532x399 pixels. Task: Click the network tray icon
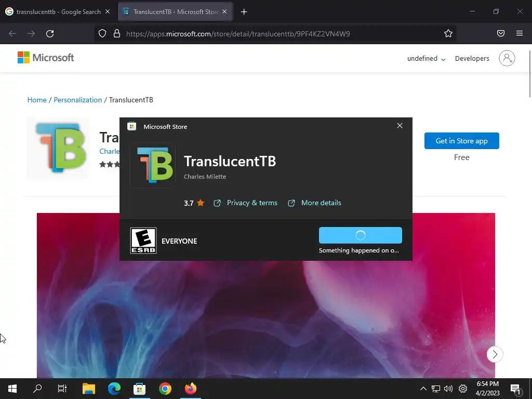[x=436, y=389]
